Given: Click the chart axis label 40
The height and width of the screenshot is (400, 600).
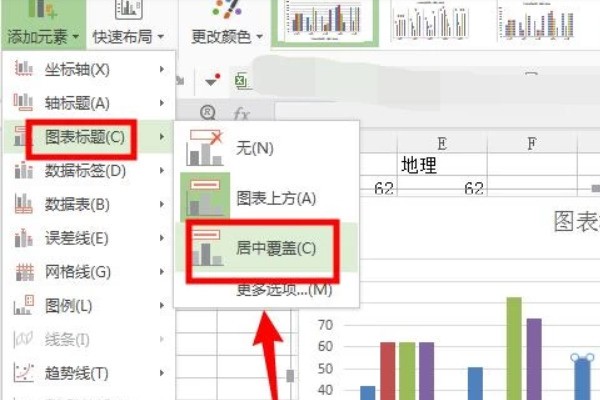Looking at the screenshot, I should [325, 390].
